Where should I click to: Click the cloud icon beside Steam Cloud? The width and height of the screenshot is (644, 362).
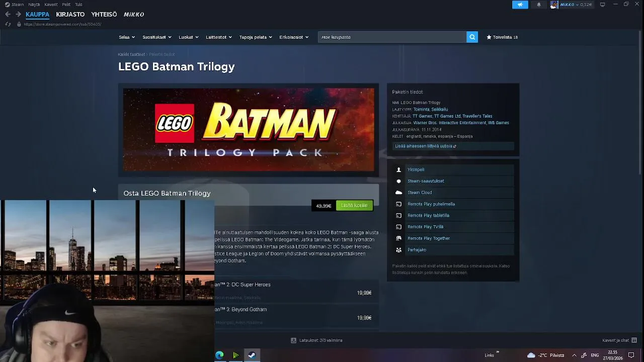click(x=398, y=193)
